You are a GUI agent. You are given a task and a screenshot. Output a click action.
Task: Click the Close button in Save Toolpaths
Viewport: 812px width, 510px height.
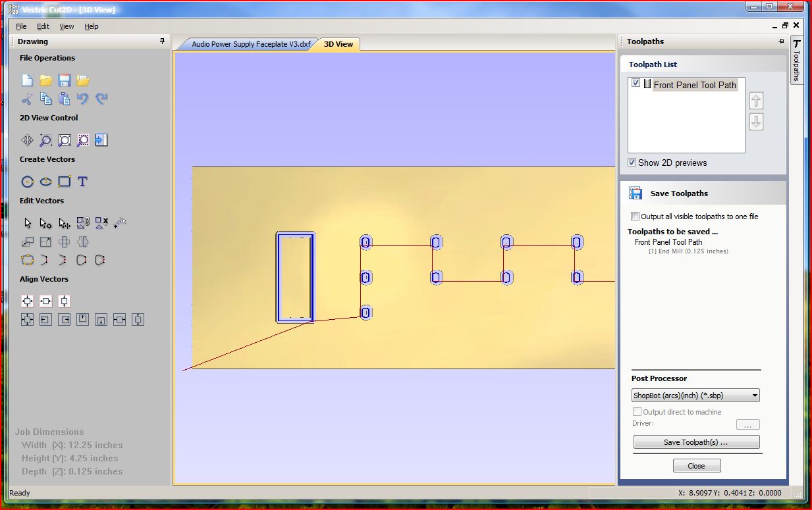click(696, 465)
